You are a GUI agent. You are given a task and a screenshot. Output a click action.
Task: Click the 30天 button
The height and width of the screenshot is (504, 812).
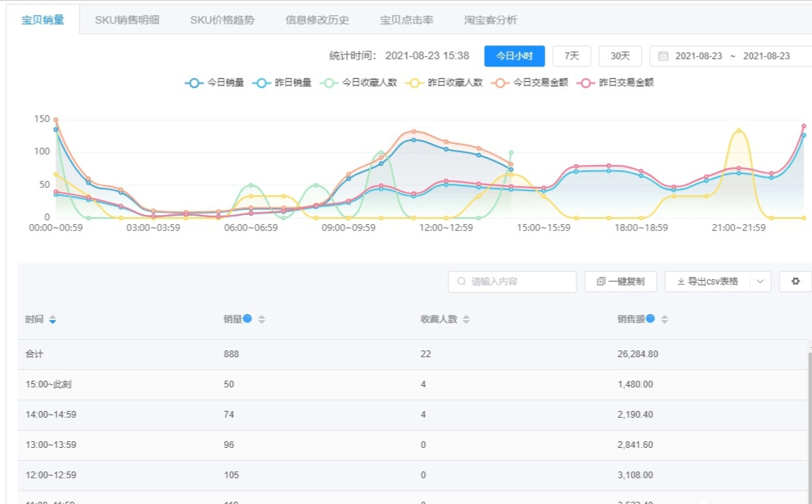pyautogui.click(x=620, y=55)
